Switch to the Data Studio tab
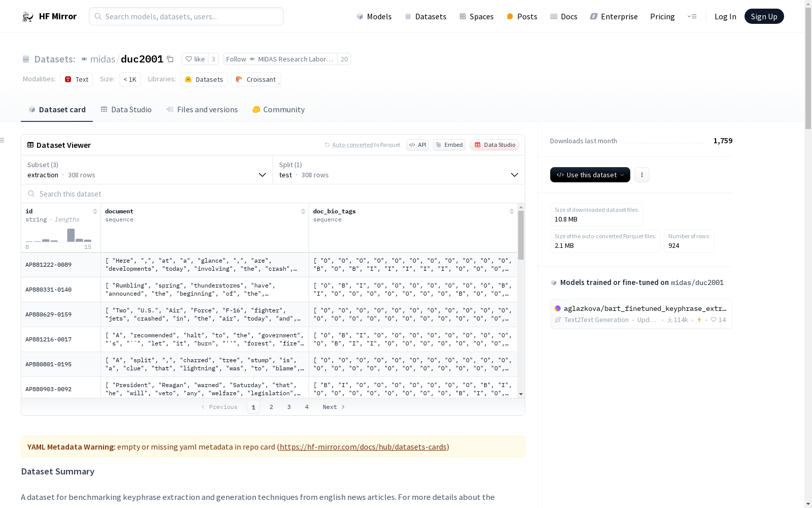 (x=126, y=110)
